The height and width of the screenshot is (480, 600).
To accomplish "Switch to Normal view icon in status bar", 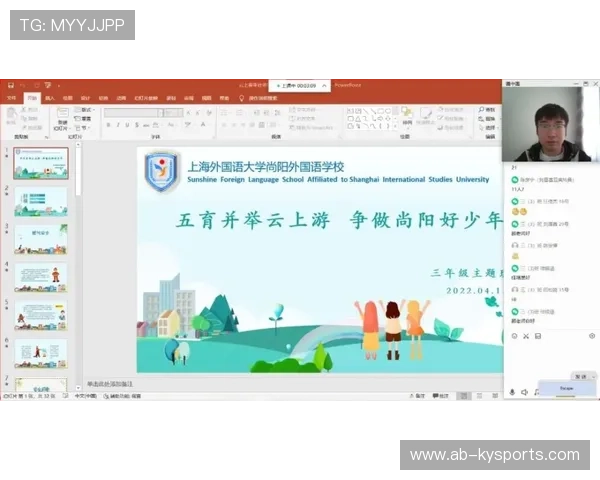I will (x=463, y=396).
